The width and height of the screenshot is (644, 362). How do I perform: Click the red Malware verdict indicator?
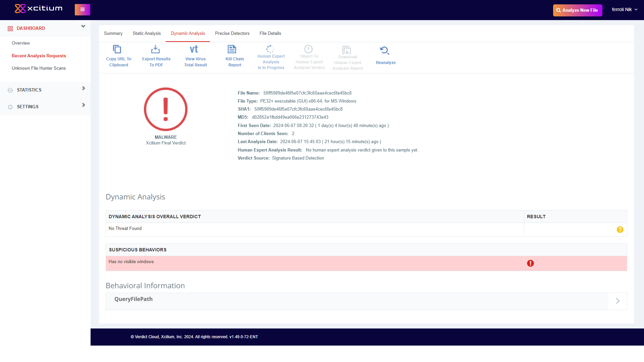click(x=166, y=109)
